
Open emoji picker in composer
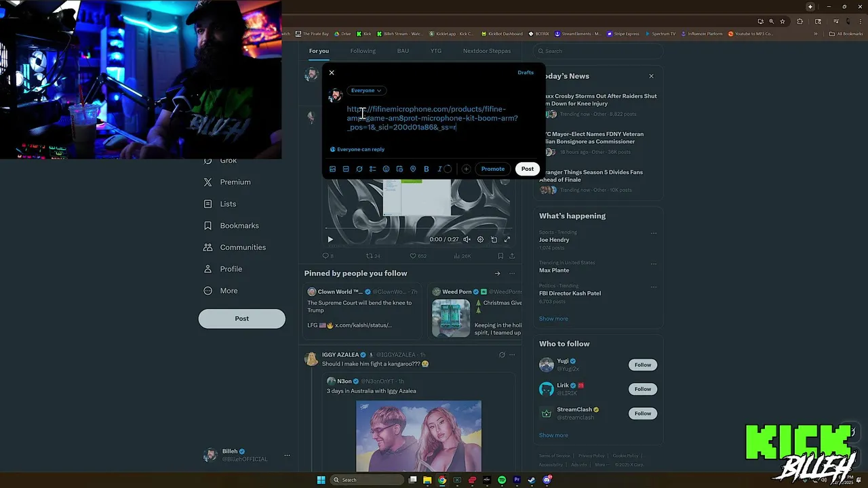pyautogui.click(x=386, y=169)
